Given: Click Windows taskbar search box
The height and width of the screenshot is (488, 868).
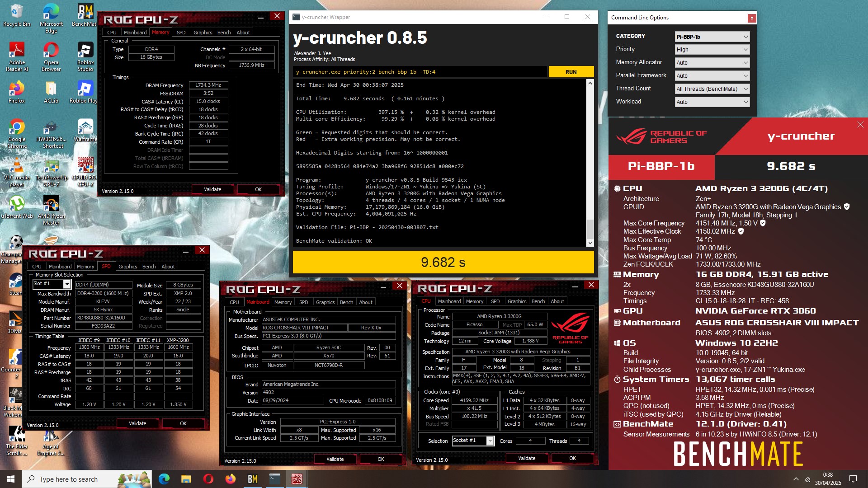Looking at the screenshot, I should tap(87, 479).
